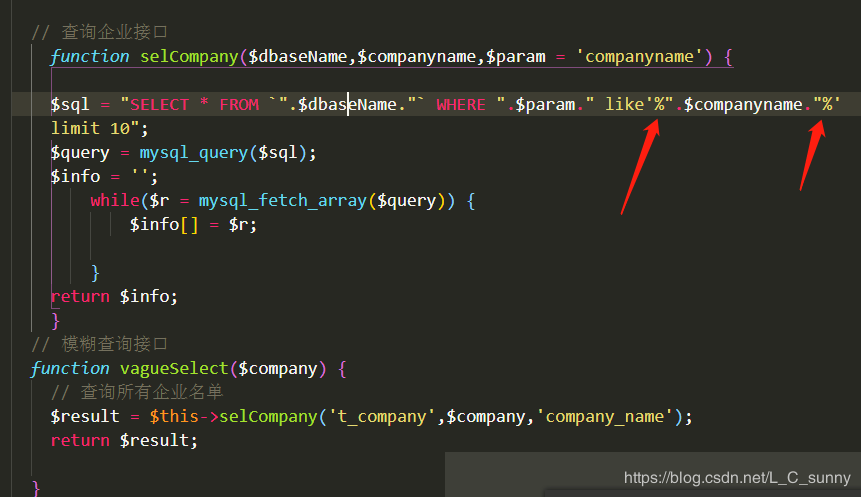Viewport: 861px width, 497px height.
Task: Click the 'return $result;' line
Action: click(124, 440)
